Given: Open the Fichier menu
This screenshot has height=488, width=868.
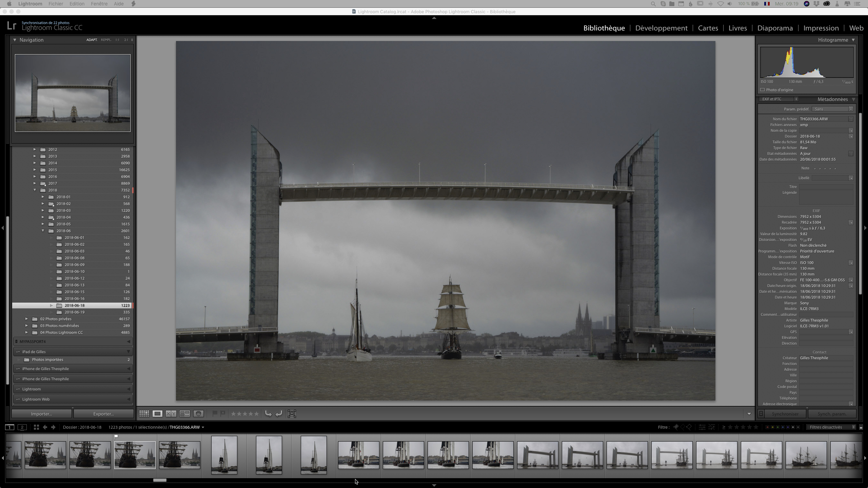Looking at the screenshot, I should (56, 4).
